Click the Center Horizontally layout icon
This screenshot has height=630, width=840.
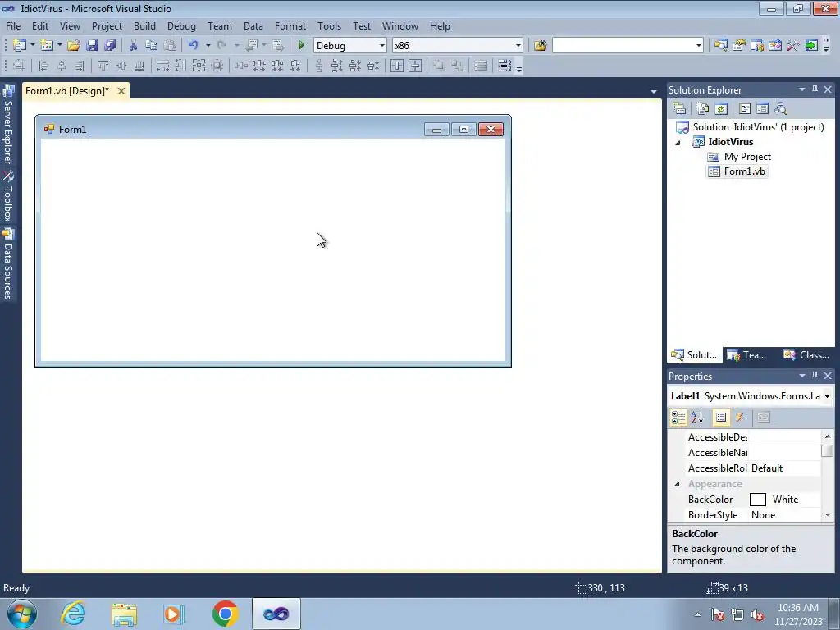point(397,66)
